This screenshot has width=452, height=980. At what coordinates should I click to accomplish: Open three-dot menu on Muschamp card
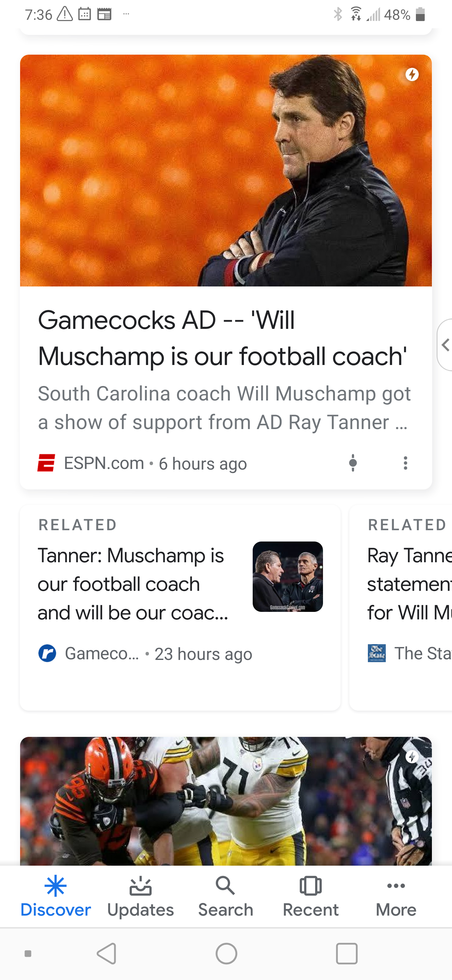tap(405, 463)
